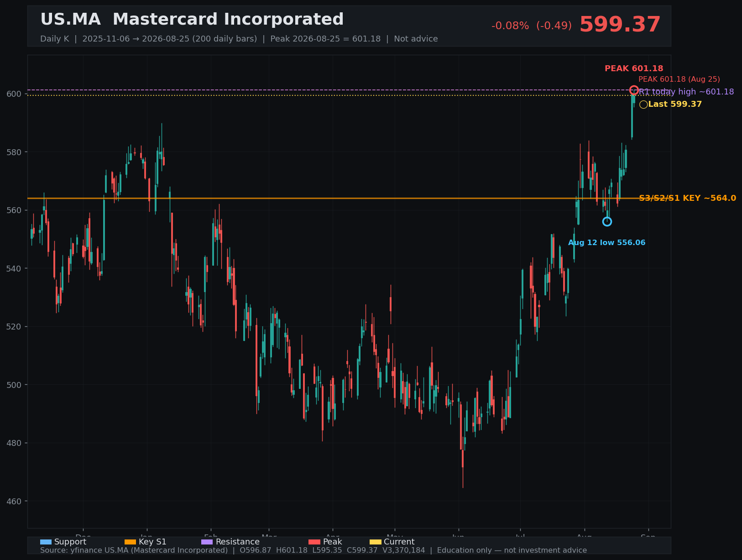Image resolution: width=742 pixels, height=560 pixels.
Task: Click the 'Aug 12 low 556.06' annotation
Action: (x=606, y=243)
